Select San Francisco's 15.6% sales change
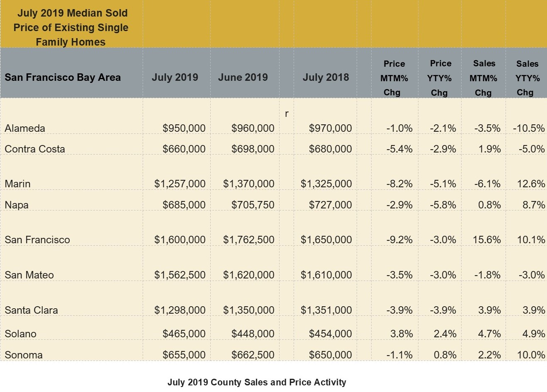 (486, 240)
